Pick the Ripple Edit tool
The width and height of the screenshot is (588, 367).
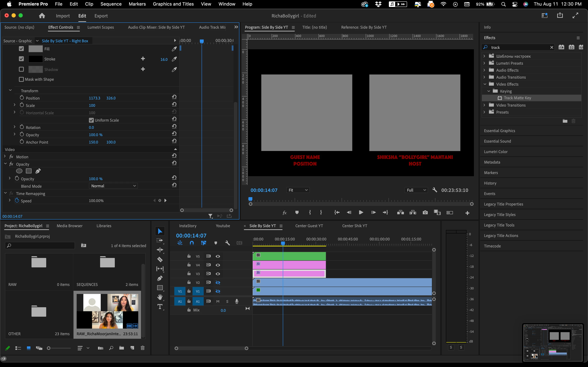[160, 250]
